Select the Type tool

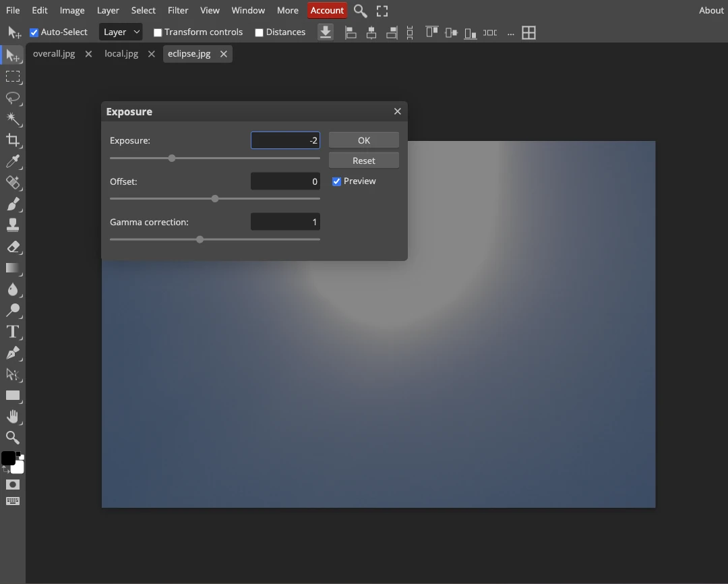pyautogui.click(x=13, y=332)
